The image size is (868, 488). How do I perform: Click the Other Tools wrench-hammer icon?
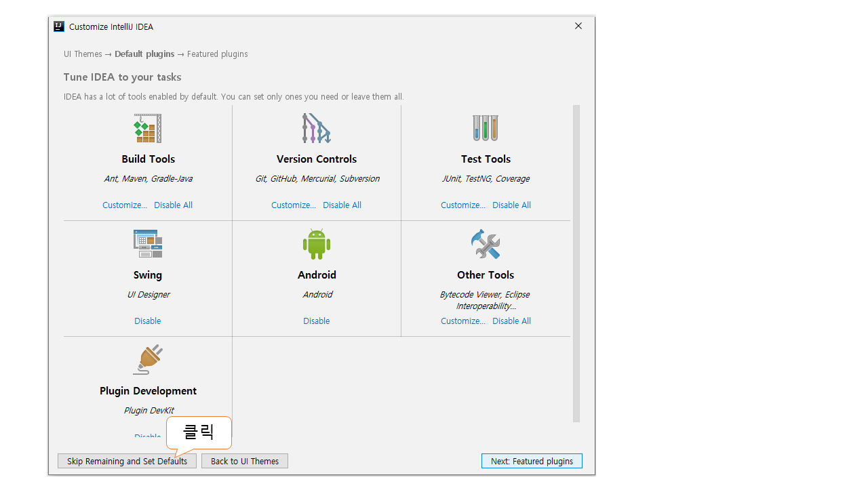pyautogui.click(x=486, y=244)
